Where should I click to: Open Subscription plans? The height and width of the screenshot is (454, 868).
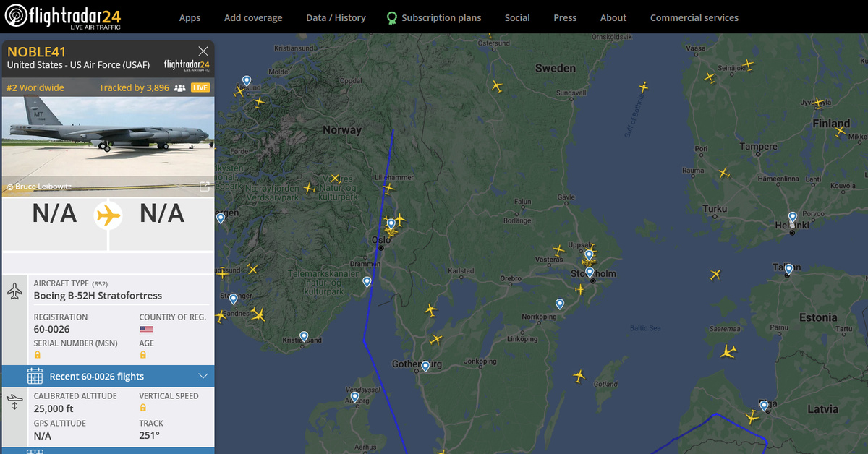click(441, 17)
